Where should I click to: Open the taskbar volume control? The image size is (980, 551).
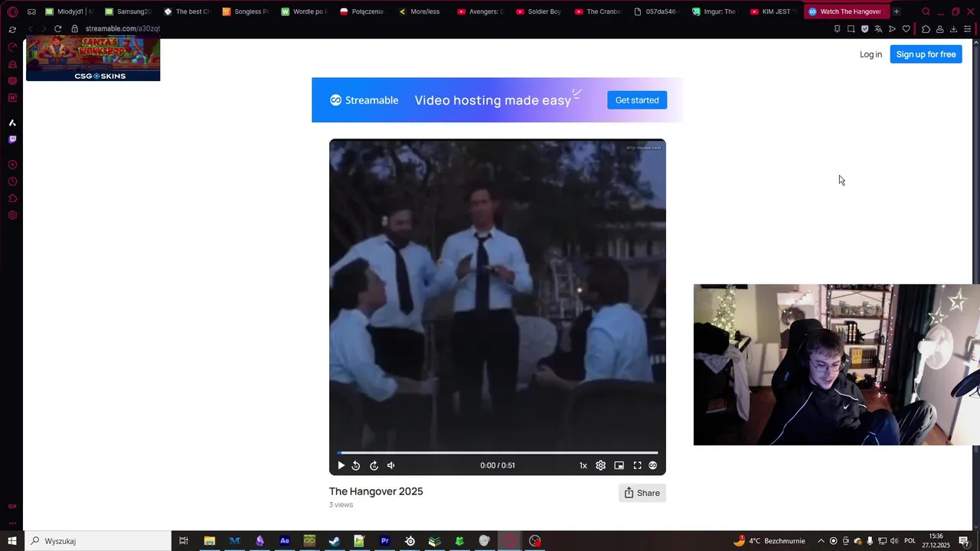click(x=893, y=541)
